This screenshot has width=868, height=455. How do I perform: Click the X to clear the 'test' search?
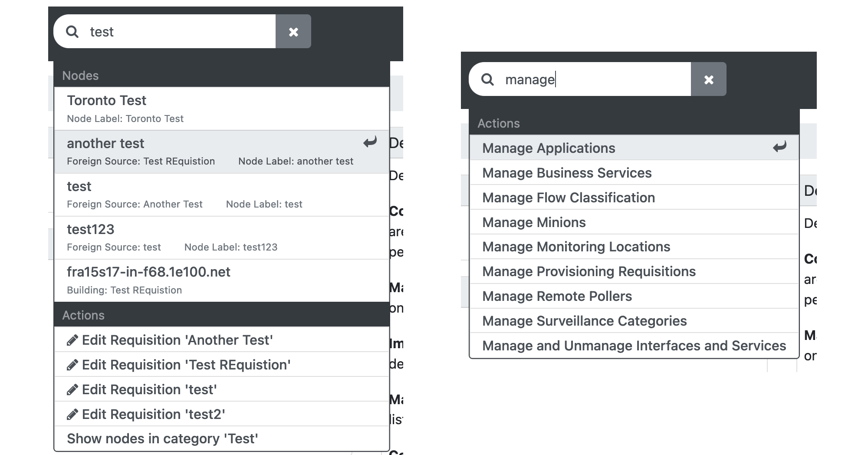[294, 31]
